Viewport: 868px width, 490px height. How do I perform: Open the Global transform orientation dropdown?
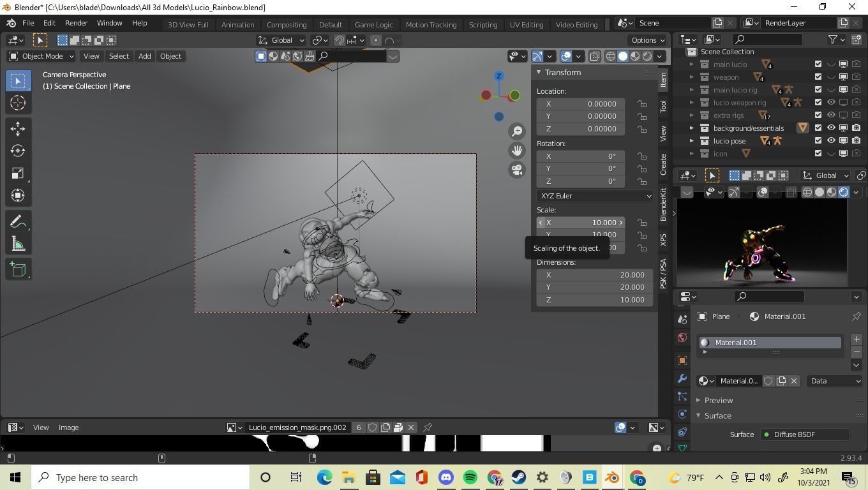(281, 40)
